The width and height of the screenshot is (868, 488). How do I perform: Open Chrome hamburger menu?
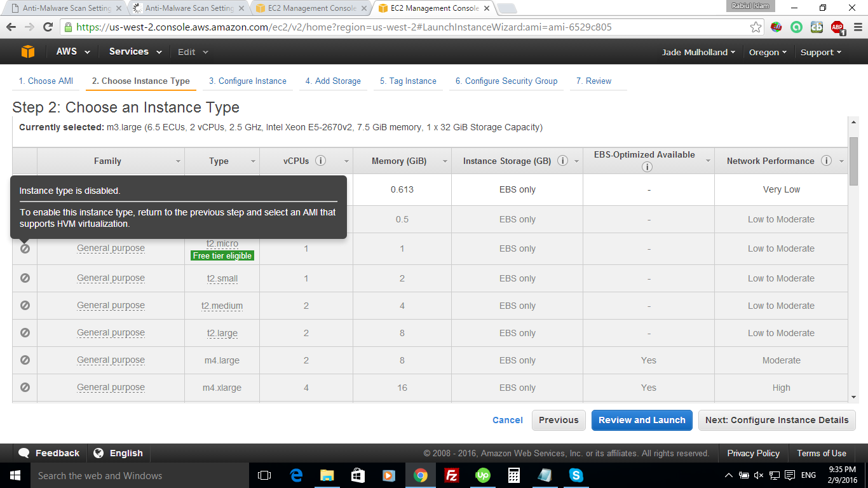pos(857,27)
